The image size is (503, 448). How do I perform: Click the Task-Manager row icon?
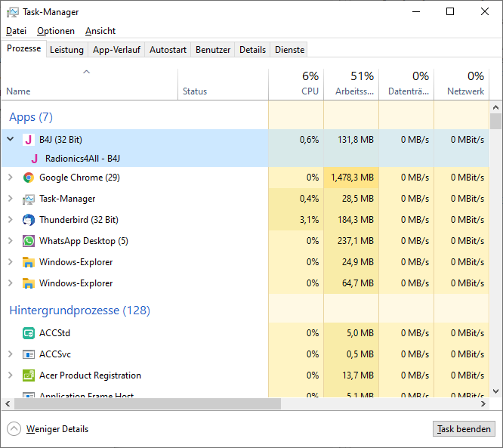point(29,199)
